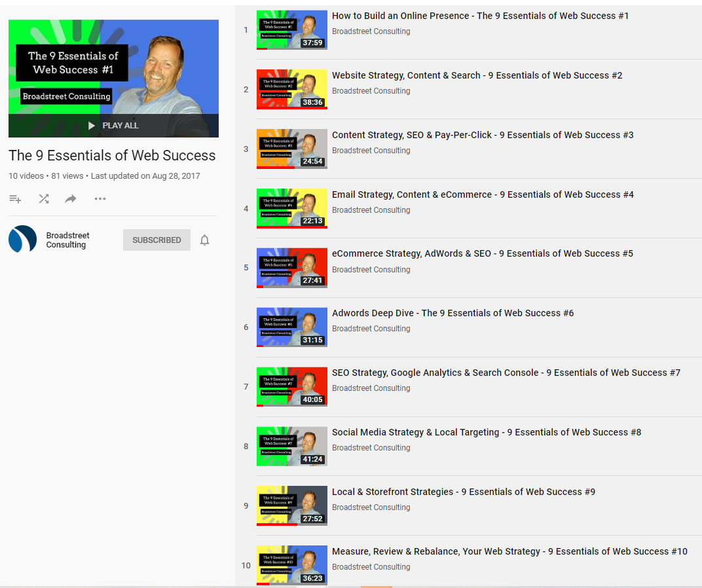Viewport: 702px width, 588px height.
Task: Click channel name under Web Success #2 video
Action: point(371,91)
